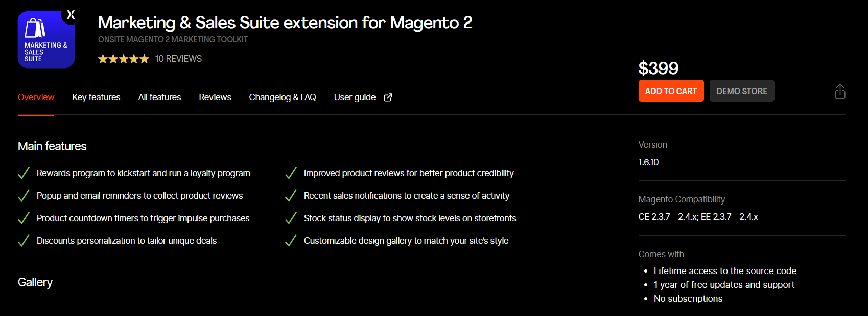Click the X above the extension logo
Image resolution: width=868 pixels, height=316 pixels.
tap(71, 14)
